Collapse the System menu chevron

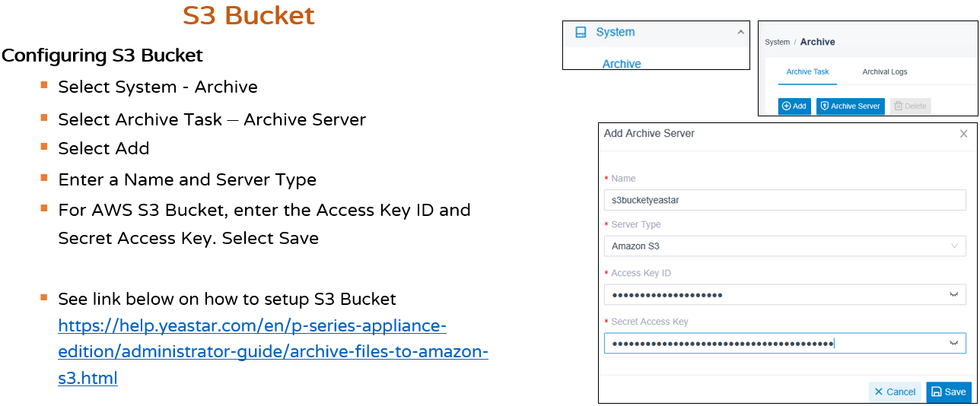(x=741, y=32)
